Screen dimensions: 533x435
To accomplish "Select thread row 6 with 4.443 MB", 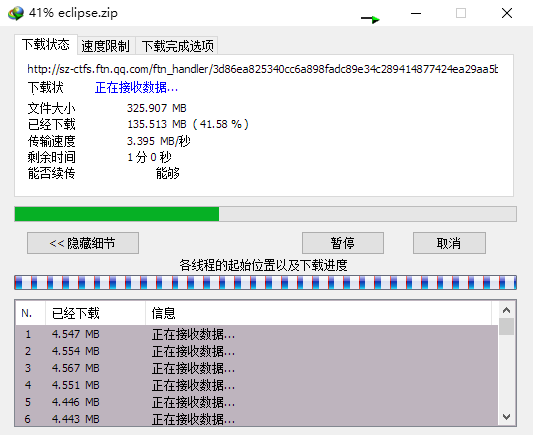I will pyautogui.click(x=257, y=419).
